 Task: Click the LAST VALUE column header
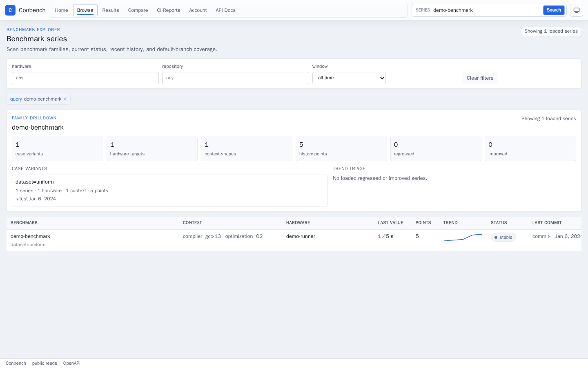391,223
